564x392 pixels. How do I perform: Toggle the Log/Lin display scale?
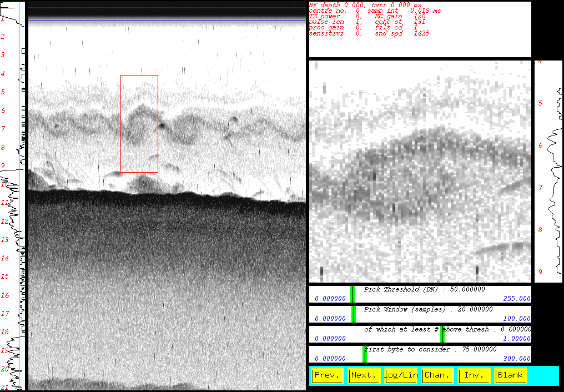(401, 375)
